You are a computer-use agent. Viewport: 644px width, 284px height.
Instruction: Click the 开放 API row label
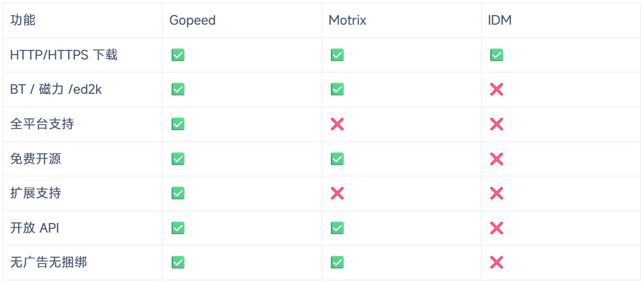click(x=35, y=228)
